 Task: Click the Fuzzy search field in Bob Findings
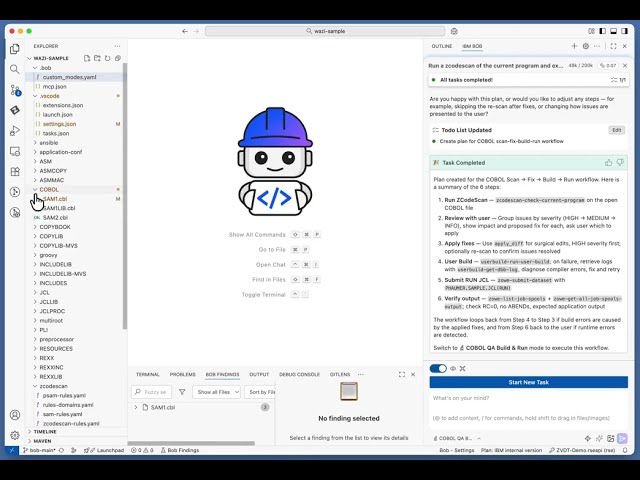[151, 392]
